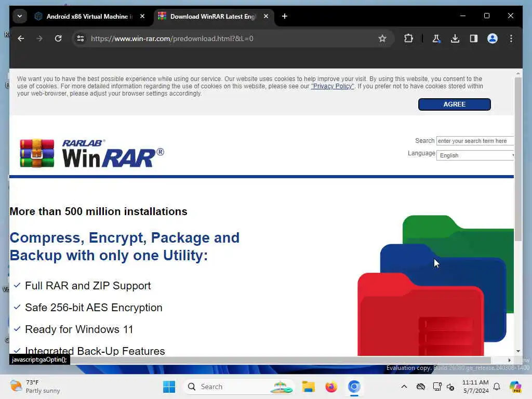Maximize the Chrome window
Viewport: 532px width, 399px height.
[486, 16]
